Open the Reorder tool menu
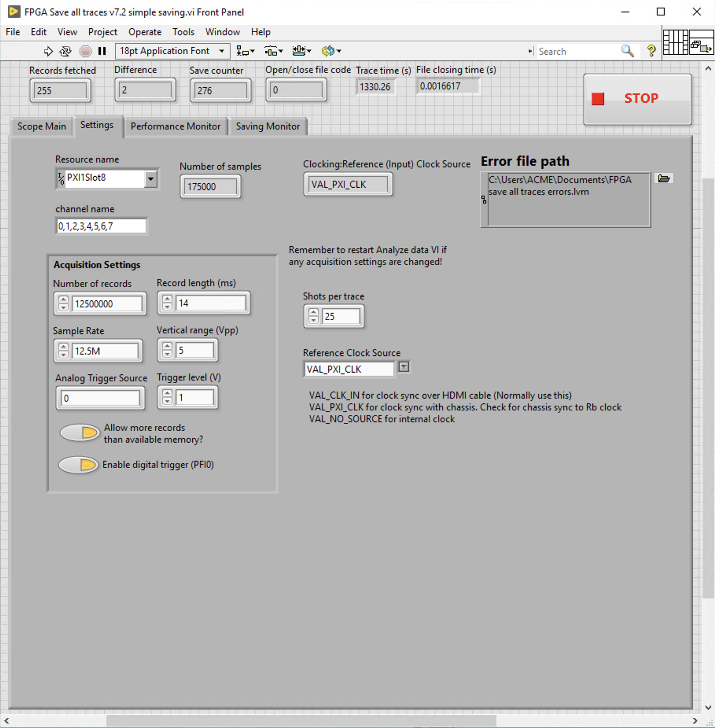715x728 pixels. (331, 51)
